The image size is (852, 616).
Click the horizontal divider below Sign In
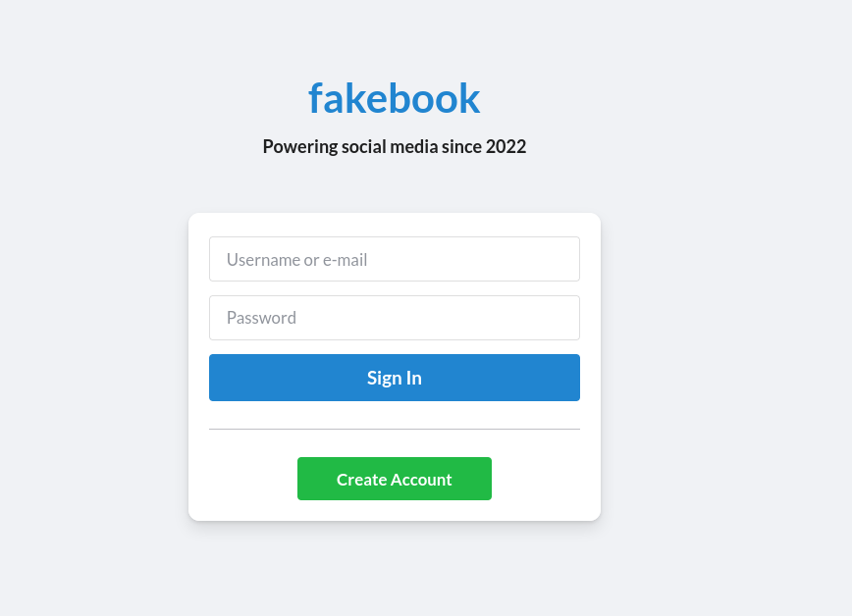point(394,429)
